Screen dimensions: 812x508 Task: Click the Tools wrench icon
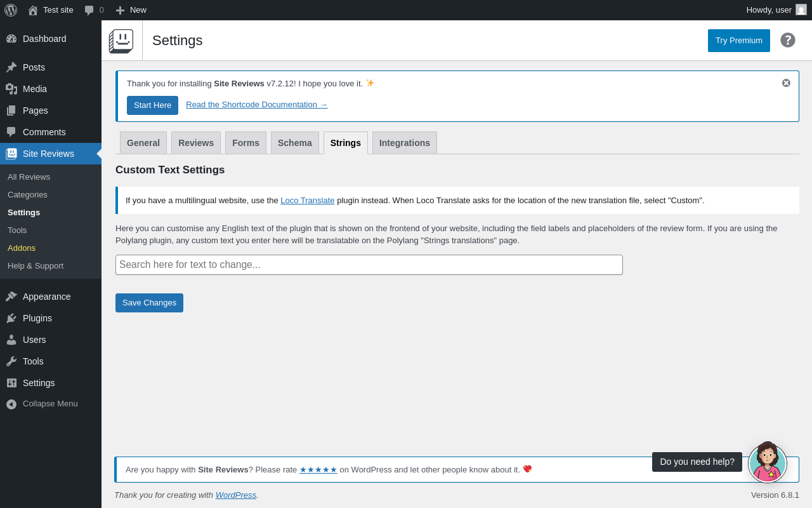[11, 361]
